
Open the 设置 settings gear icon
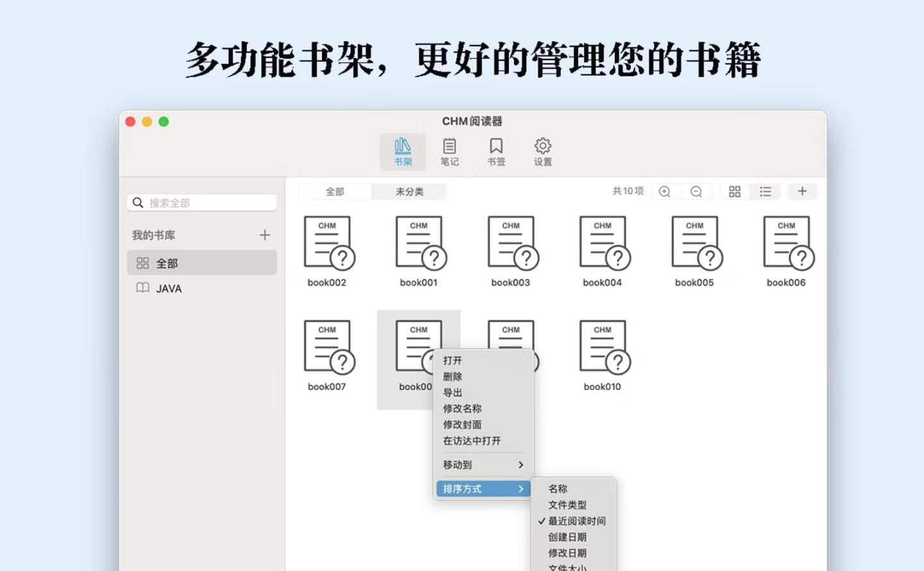[543, 151]
